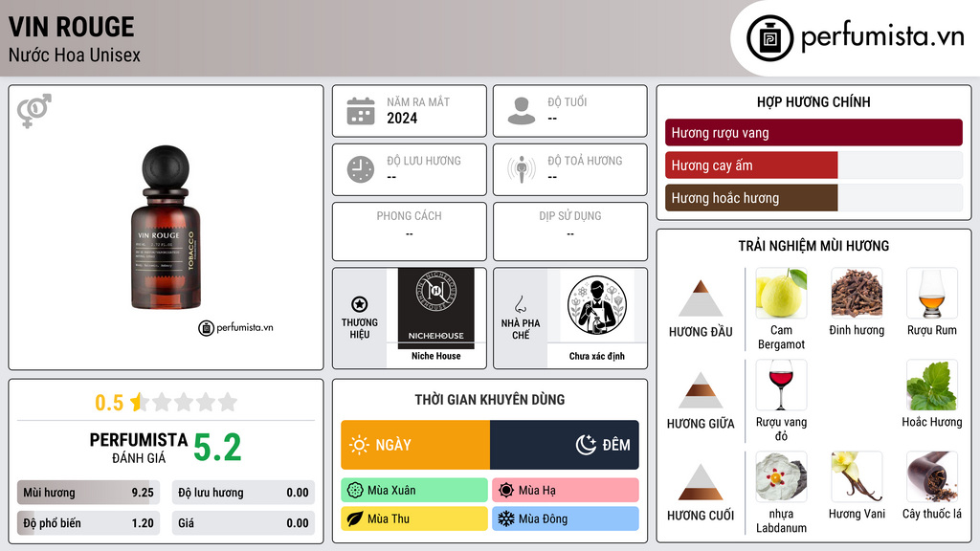Click the Hương rượu vang accord bar
Viewport: 980px width, 551px height.
[813, 132]
